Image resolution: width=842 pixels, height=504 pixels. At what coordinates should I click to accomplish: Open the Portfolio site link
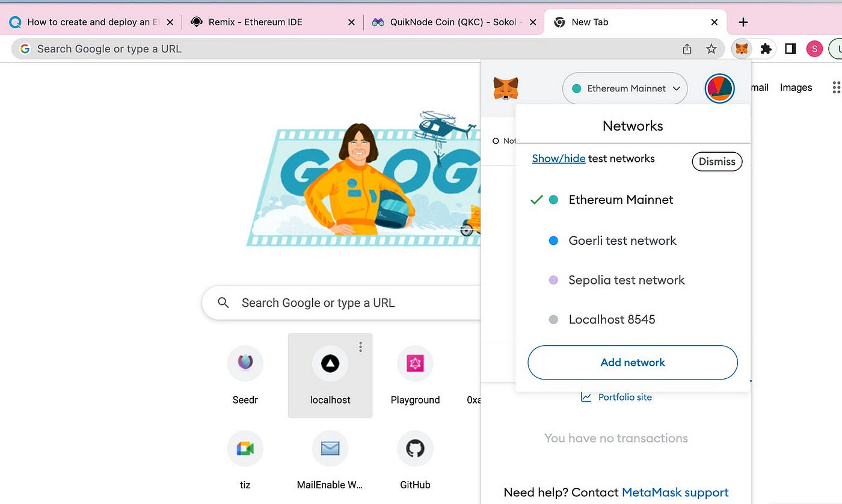coord(616,397)
